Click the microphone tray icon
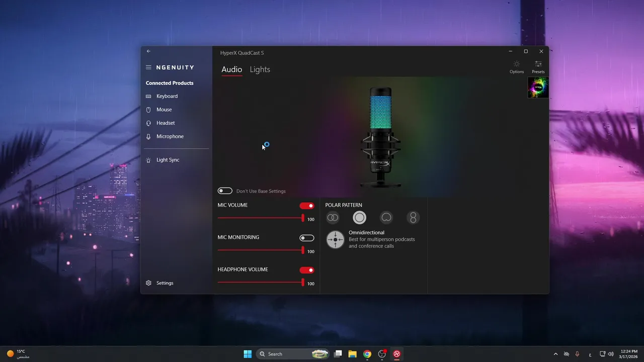The width and height of the screenshot is (644, 362). pyautogui.click(x=577, y=354)
